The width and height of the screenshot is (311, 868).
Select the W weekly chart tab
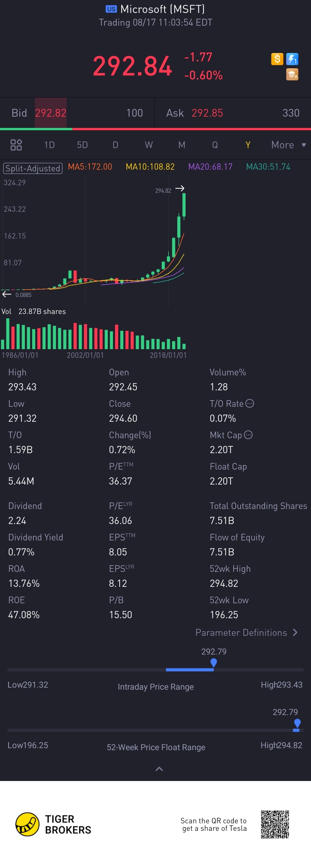149,145
